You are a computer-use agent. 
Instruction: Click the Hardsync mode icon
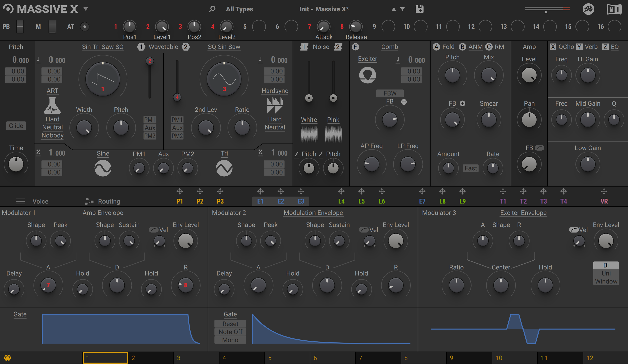(275, 106)
